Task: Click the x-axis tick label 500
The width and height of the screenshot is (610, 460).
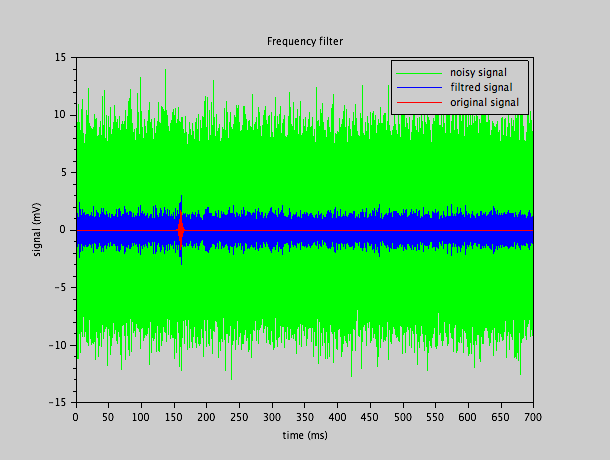Action: (402, 416)
